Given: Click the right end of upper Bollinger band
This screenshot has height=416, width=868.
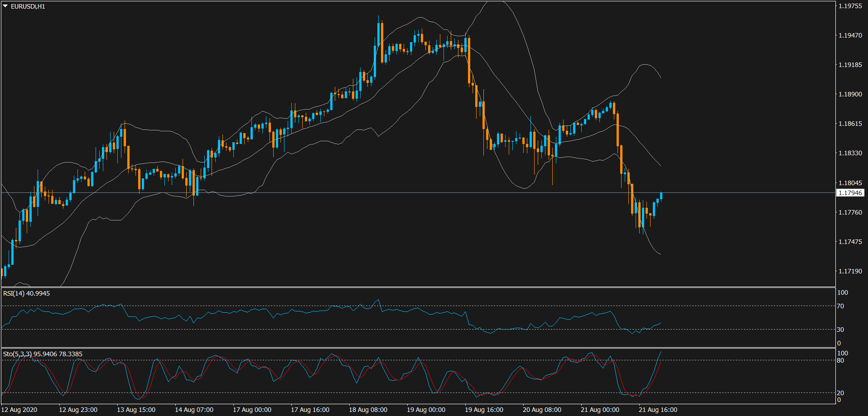Looking at the screenshot, I should [x=660, y=77].
